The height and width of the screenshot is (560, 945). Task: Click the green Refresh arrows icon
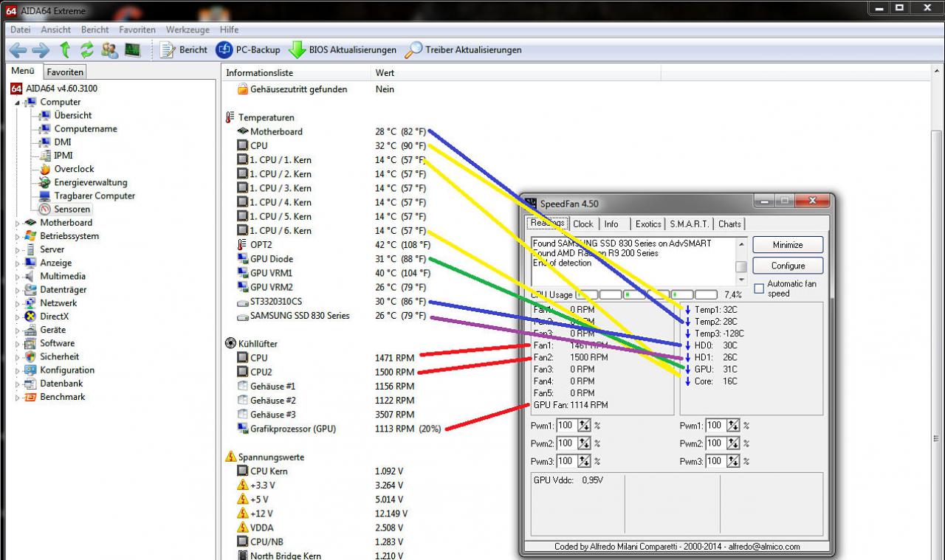click(87, 49)
